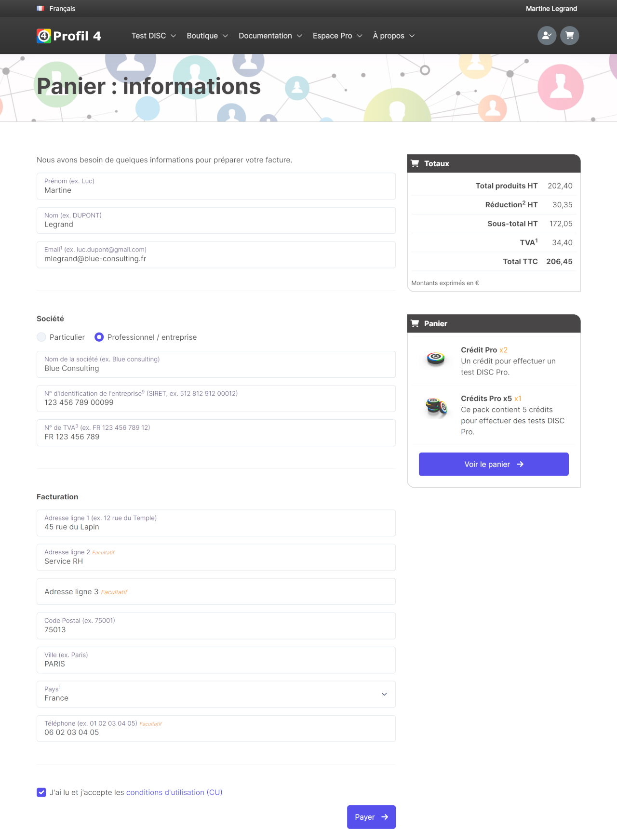Expand the Boutique menu
Viewport: 617px width, 840px height.
207,36
